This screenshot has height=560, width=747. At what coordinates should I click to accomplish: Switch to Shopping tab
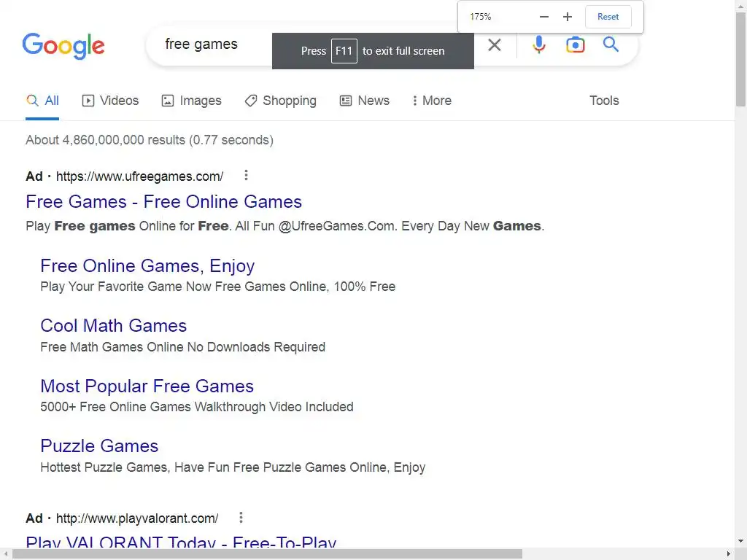click(x=281, y=101)
